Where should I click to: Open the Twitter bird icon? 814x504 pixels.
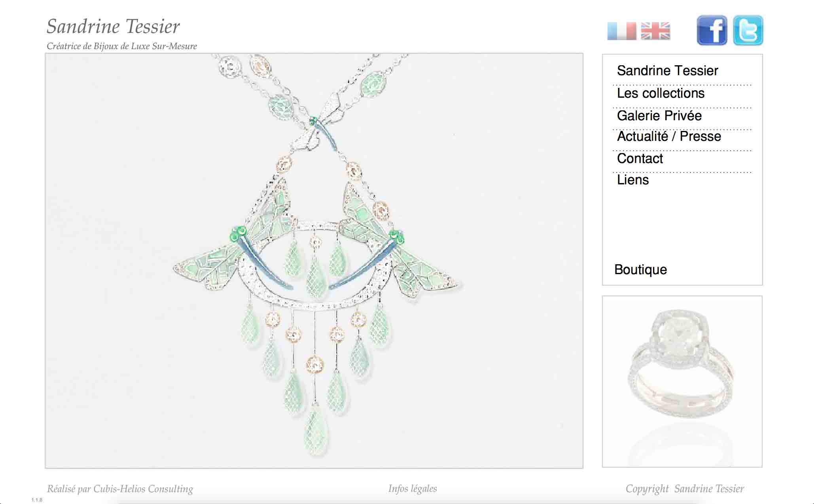pyautogui.click(x=748, y=30)
